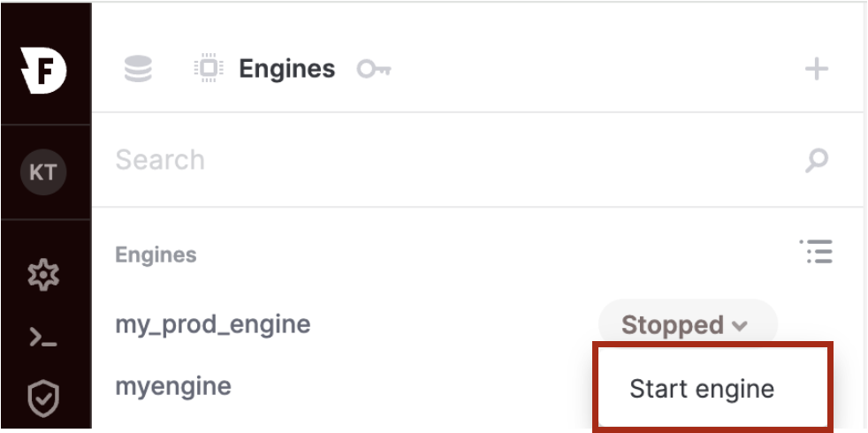Open the key icon panel

click(374, 69)
